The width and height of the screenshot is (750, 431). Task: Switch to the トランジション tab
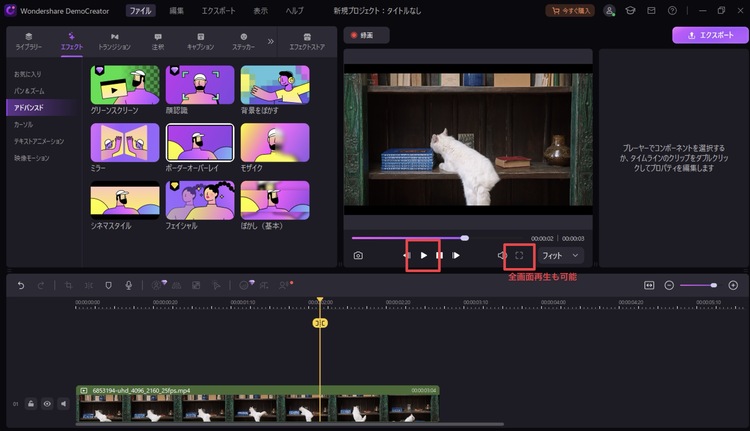click(114, 42)
